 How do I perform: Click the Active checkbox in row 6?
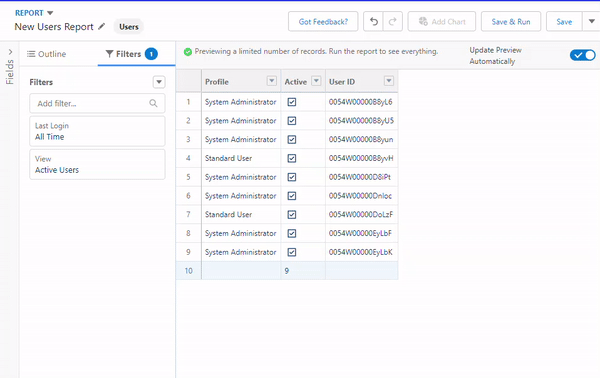point(292,196)
